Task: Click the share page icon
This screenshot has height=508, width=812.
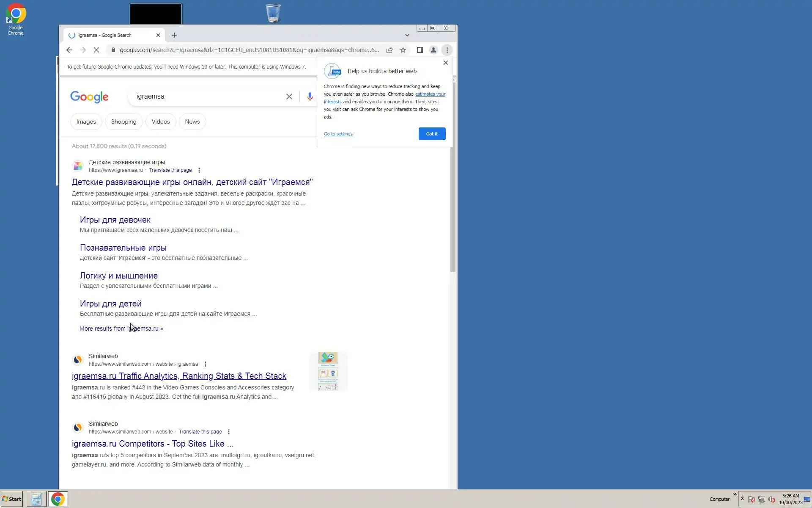Action: [x=390, y=50]
